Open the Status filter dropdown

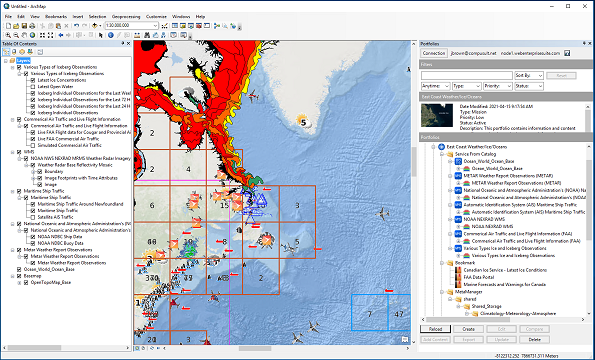coord(529,86)
